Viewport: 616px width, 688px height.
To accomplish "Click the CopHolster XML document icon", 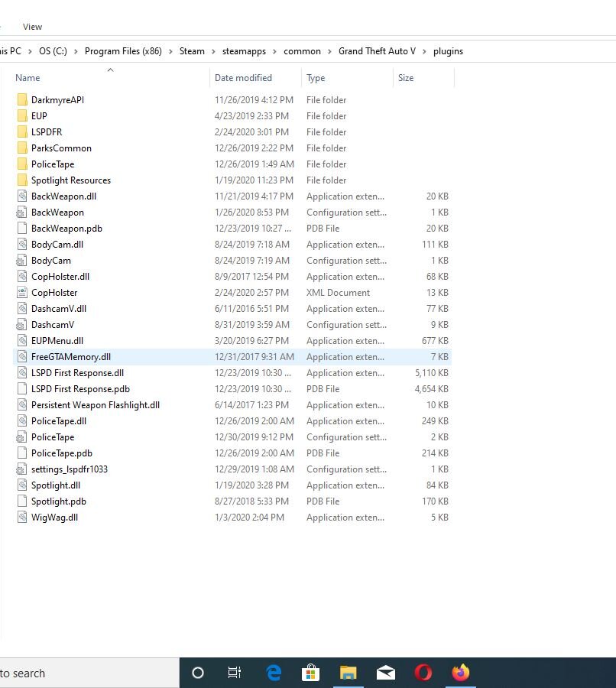I will tap(22, 293).
